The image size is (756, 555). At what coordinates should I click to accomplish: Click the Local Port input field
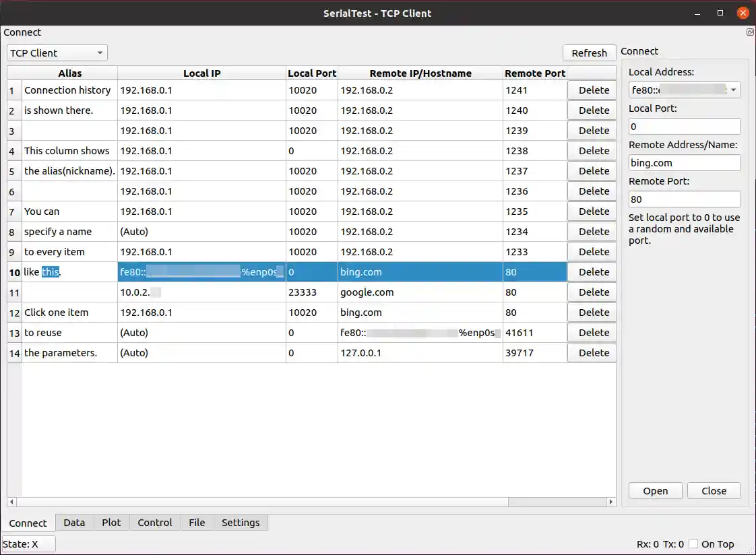pyautogui.click(x=684, y=126)
